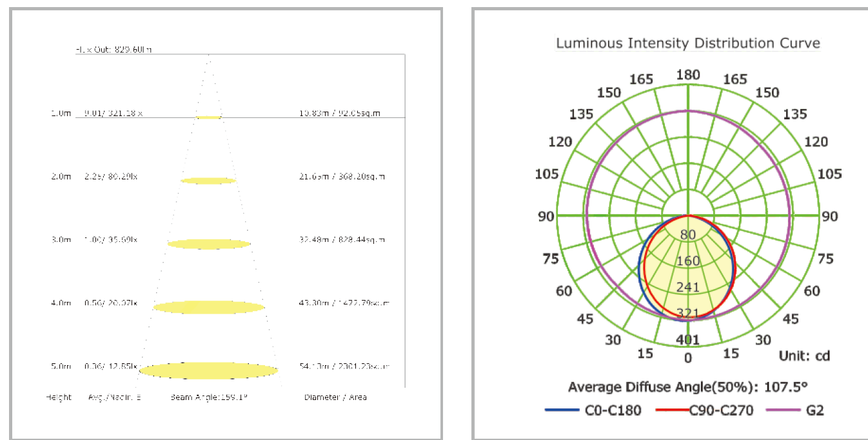Click the small yellow ellipse at 1.0m height
868x440 pixels.
click(x=208, y=117)
